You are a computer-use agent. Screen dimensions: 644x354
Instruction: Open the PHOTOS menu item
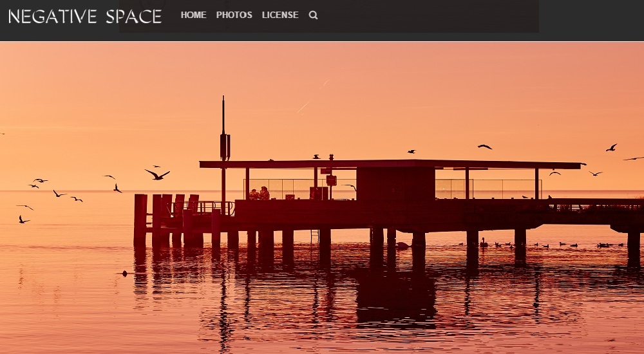[234, 15]
